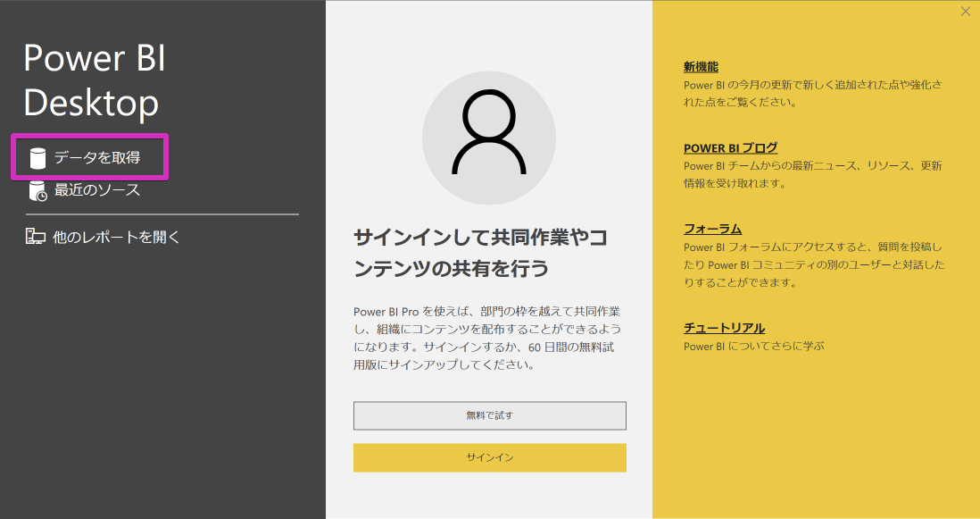The height and width of the screenshot is (519, 980).
Task: Click the clock database icon beside 最近のソース
Action: (38, 191)
